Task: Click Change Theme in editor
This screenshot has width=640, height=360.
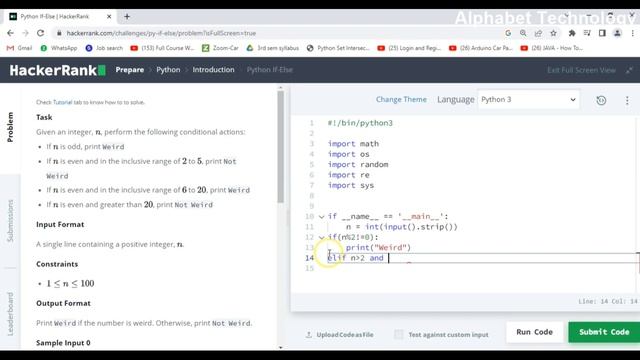Action: [401, 100]
